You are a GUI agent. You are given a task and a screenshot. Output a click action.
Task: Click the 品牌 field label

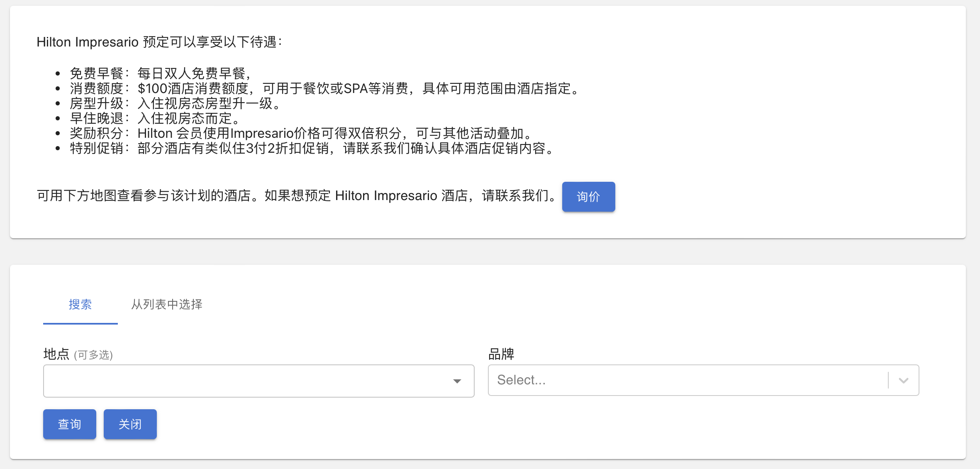click(501, 354)
